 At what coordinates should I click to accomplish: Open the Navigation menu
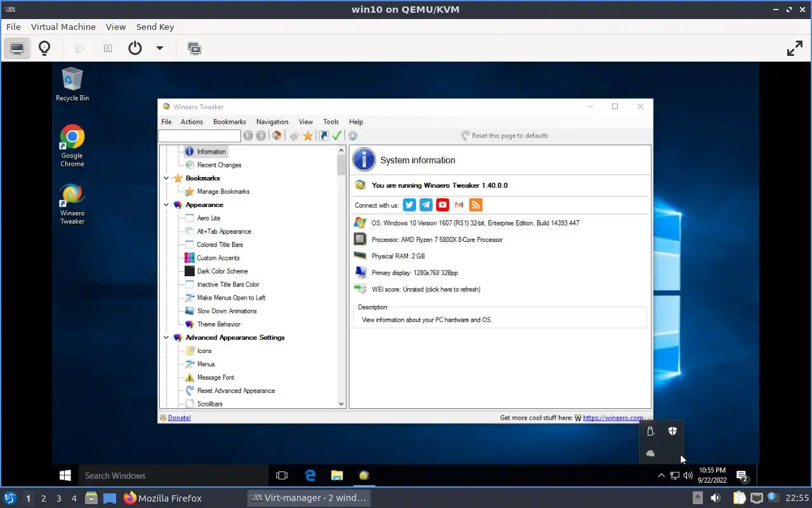pyautogui.click(x=272, y=122)
